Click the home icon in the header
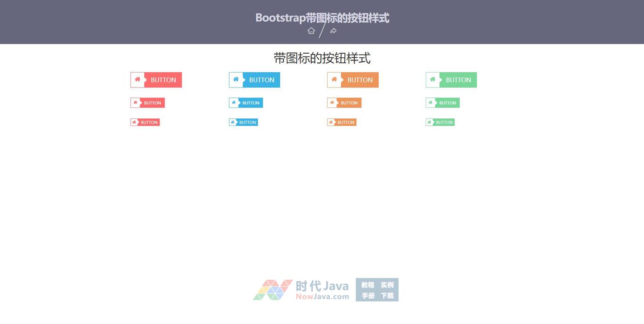The width and height of the screenshot is (644, 324). tap(311, 31)
